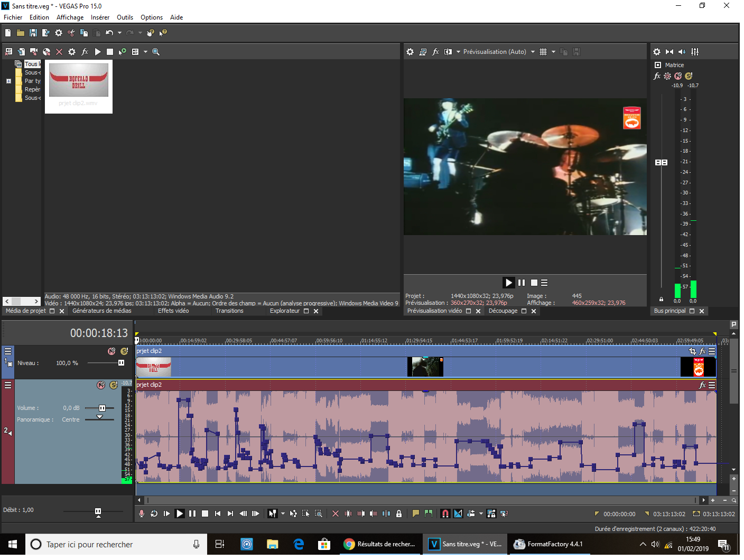The width and height of the screenshot is (744, 560).
Task: Open event pan/crop on prjet clip2 video event
Action: pos(692,351)
